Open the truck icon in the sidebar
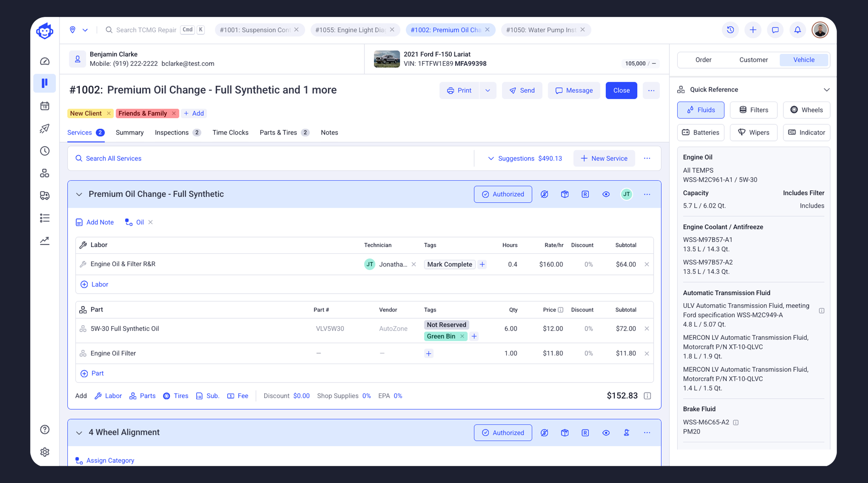The image size is (868, 483). click(45, 196)
